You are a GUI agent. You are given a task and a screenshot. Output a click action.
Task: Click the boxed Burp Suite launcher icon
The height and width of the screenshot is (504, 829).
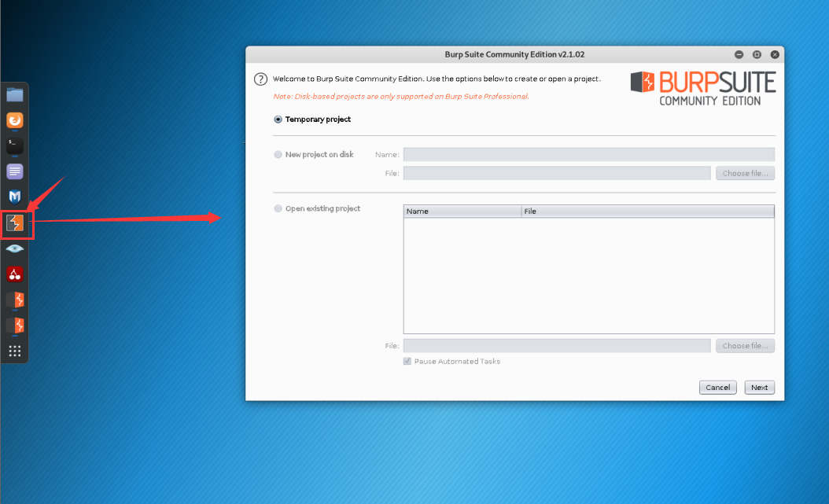click(x=15, y=223)
